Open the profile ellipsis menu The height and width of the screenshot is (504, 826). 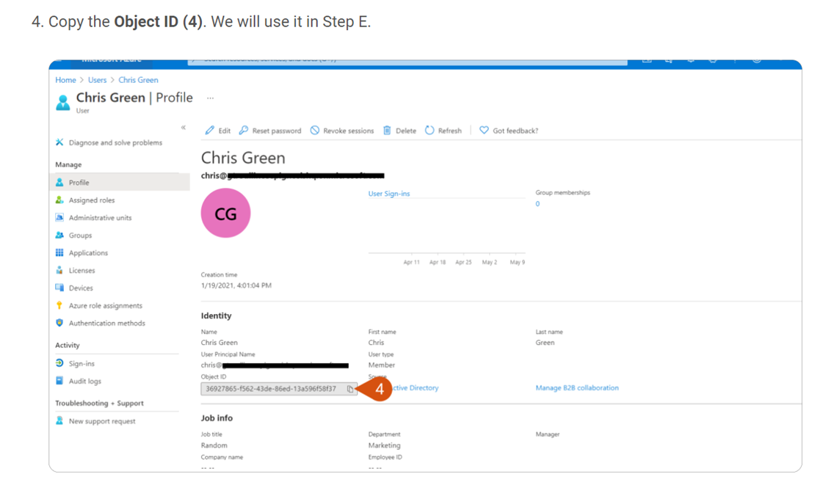click(210, 97)
